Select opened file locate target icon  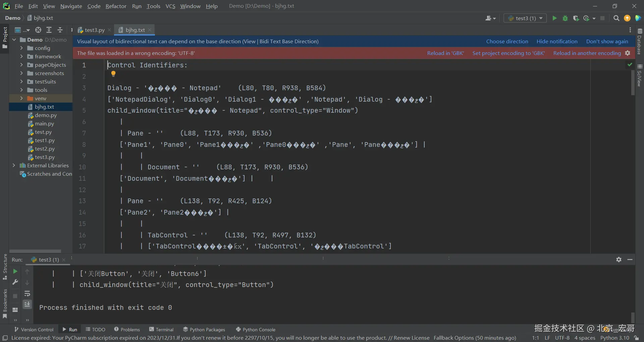(38, 30)
